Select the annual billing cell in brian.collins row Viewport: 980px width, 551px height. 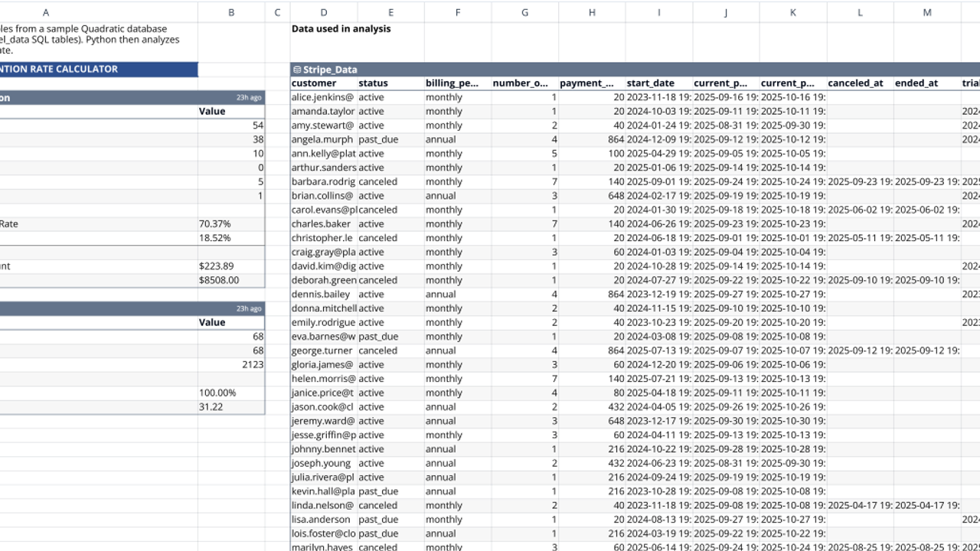(x=458, y=196)
